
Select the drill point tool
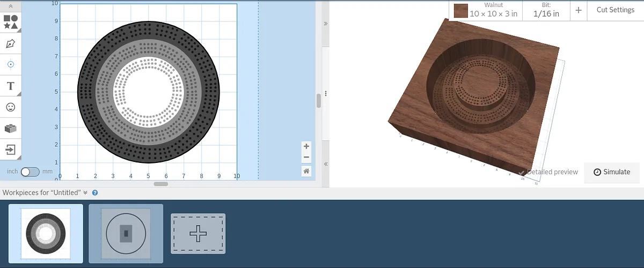pos(10,64)
